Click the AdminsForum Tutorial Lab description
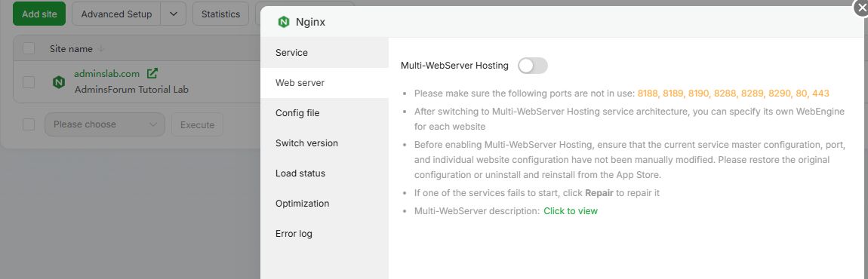 [x=132, y=89]
